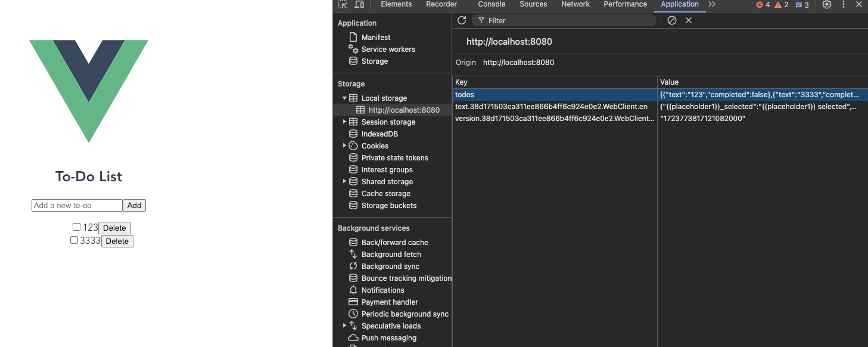Switch to the Sources tab
This screenshot has width=868, height=347.
pos(533,4)
